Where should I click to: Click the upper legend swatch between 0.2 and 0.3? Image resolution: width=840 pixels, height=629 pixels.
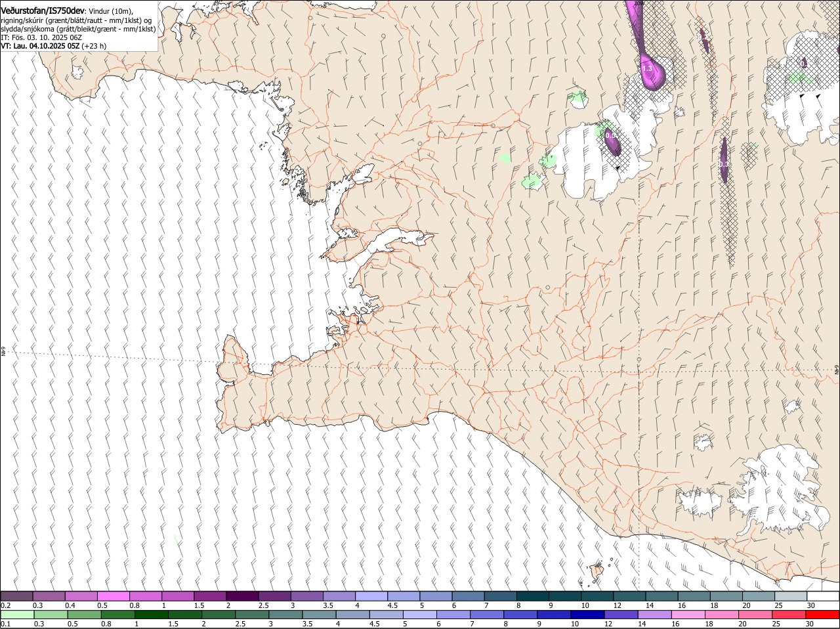pyautogui.click(x=16, y=596)
